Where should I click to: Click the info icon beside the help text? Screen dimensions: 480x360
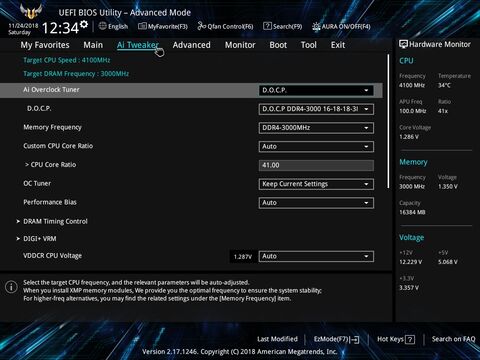tap(11, 287)
